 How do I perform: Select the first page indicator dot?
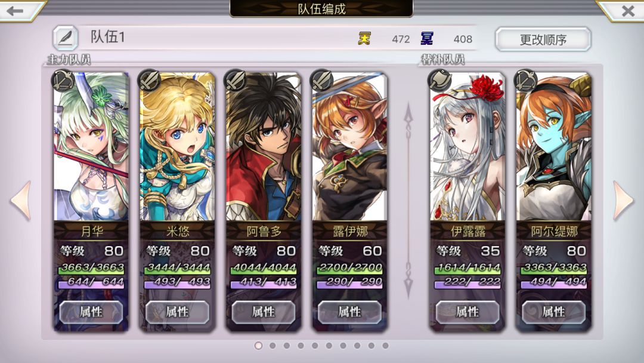pos(258,345)
